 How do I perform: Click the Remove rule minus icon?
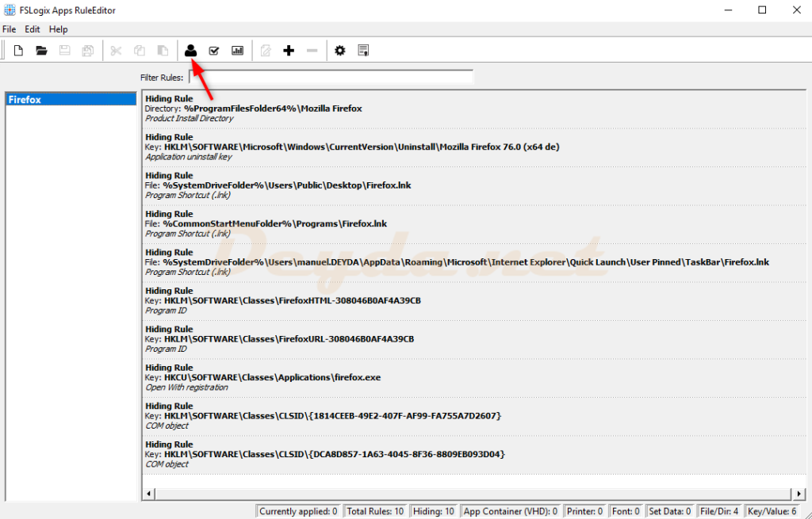click(312, 51)
